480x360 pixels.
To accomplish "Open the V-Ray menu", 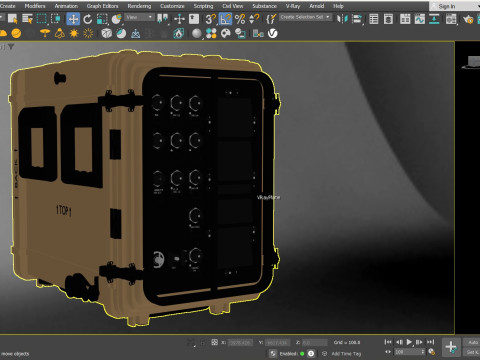I will point(293,6).
